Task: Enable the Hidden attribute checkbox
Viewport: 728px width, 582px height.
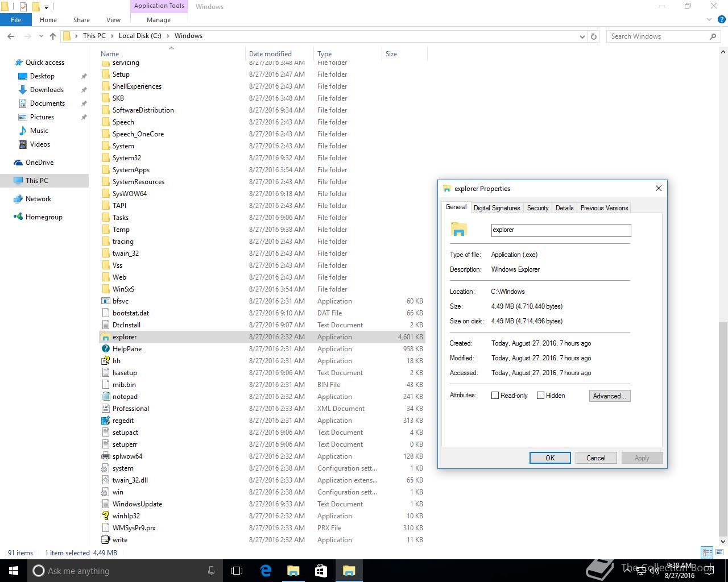Action: (x=540, y=396)
